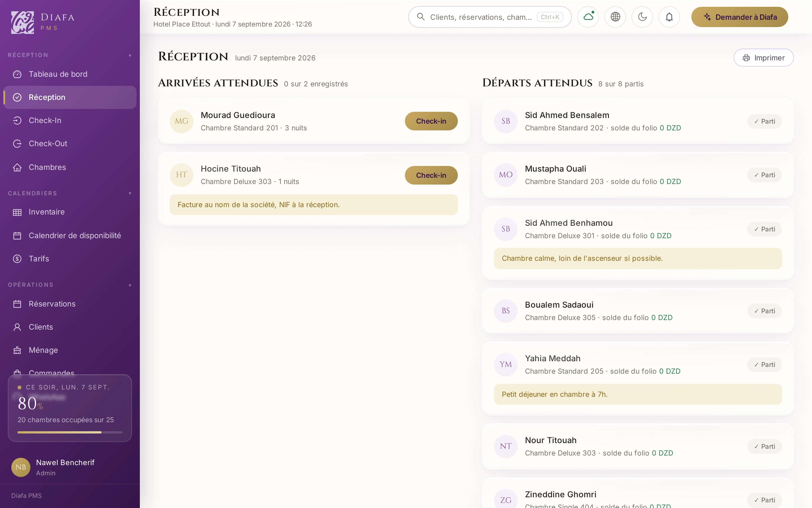812x508 pixels.
Task: Click the occupancy progress bar
Action: coord(70,432)
